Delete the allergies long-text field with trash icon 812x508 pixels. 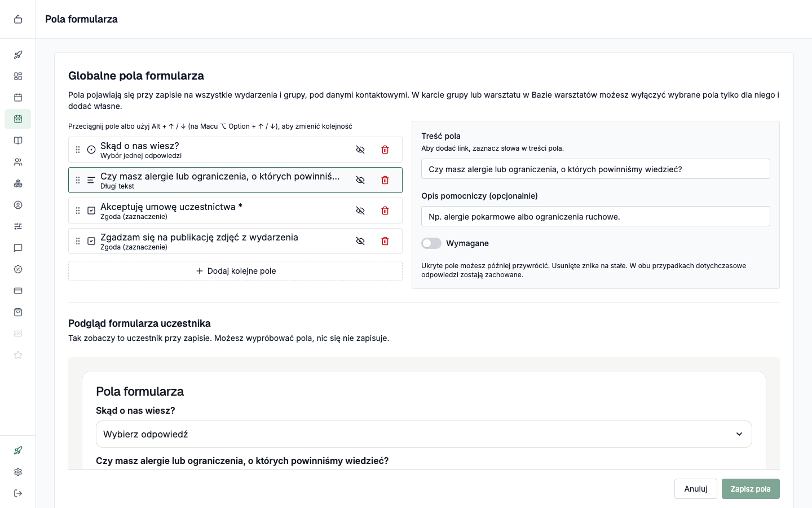[385, 180]
